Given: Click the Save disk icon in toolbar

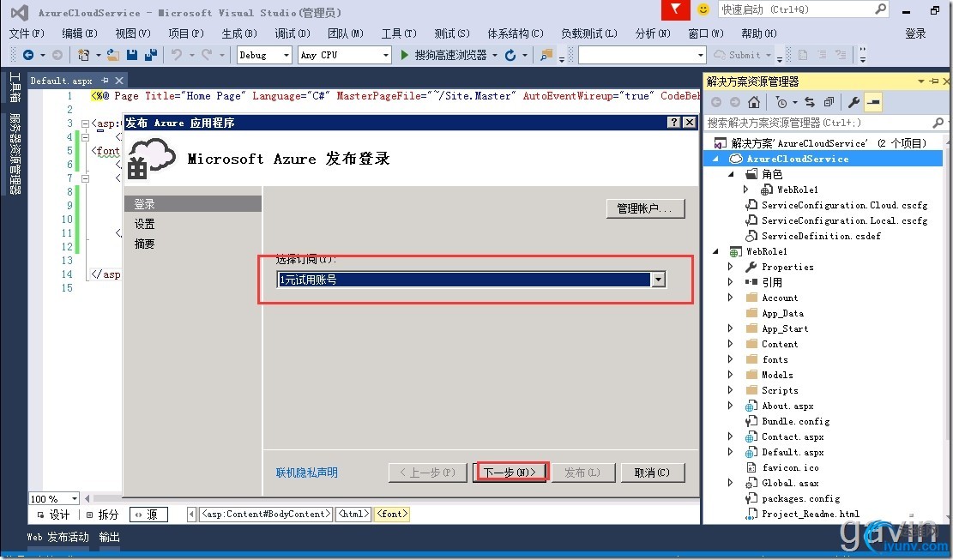Looking at the screenshot, I should pyautogui.click(x=132, y=55).
